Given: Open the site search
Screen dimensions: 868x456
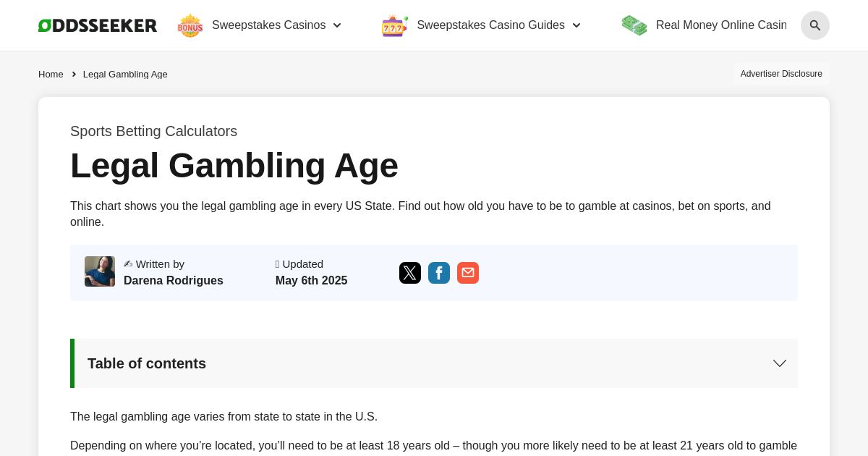Looking at the screenshot, I should (x=815, y=25).
